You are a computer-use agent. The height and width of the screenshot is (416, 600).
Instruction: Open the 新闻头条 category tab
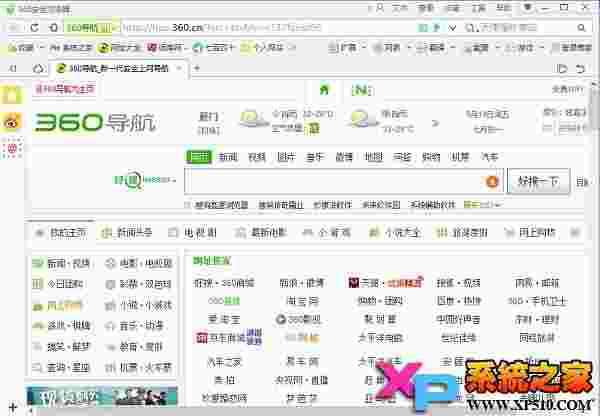(x=127, y=233)
